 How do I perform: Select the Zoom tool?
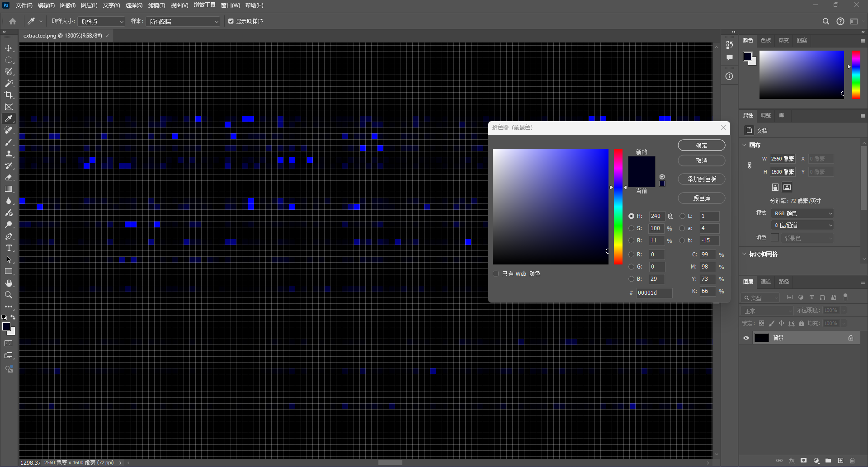[9, 295]
